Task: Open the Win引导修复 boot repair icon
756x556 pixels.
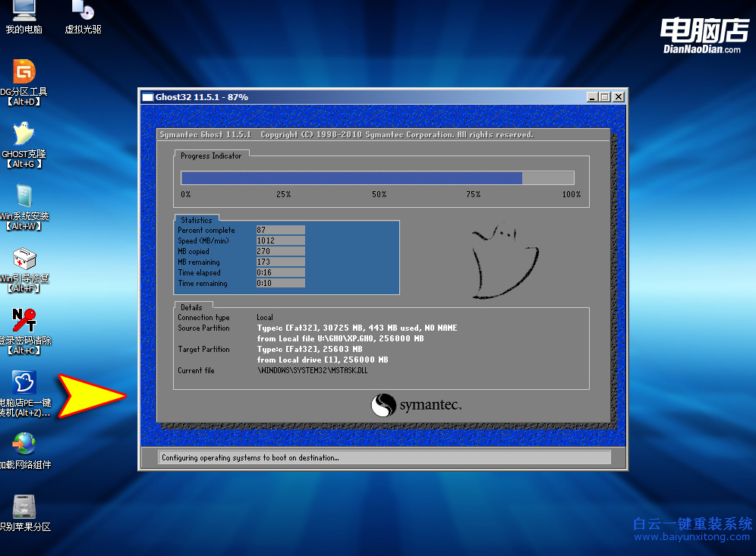Action: (x=24, y=259)
